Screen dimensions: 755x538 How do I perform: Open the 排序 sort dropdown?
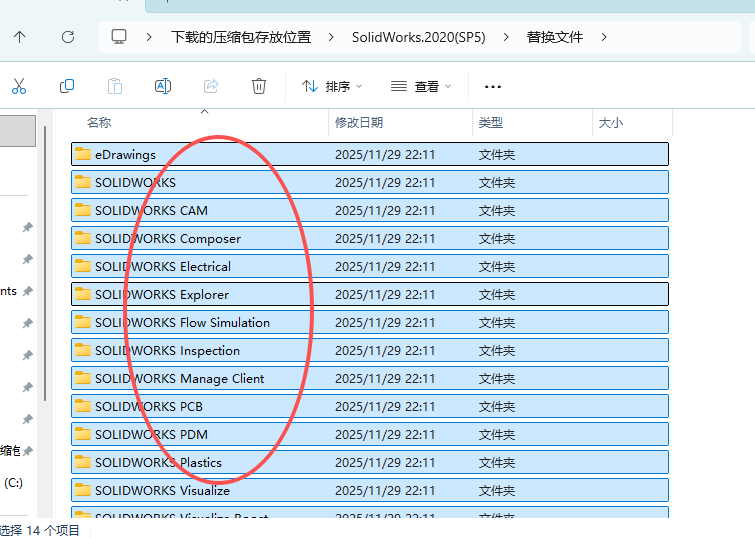[x=332, y=87]
